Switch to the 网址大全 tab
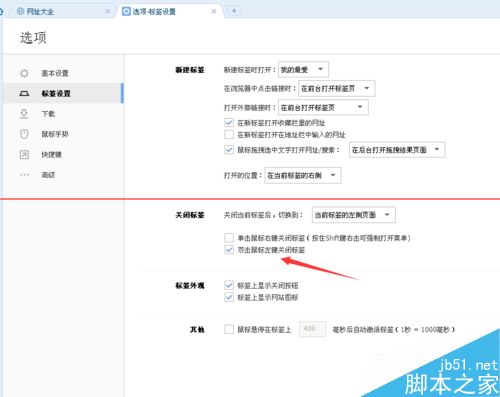Image resolution: width=500 pixels, height=397 pixels. click(x=63, y=11)
